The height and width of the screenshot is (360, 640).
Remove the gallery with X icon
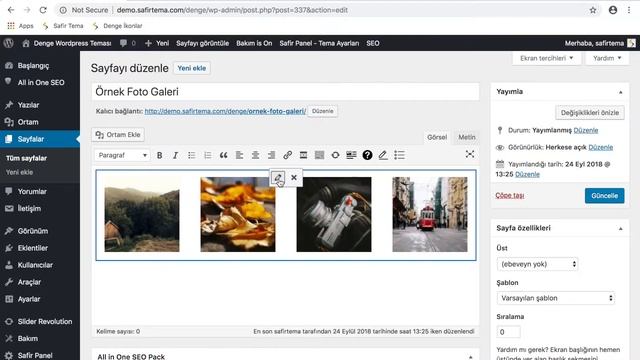294,178
